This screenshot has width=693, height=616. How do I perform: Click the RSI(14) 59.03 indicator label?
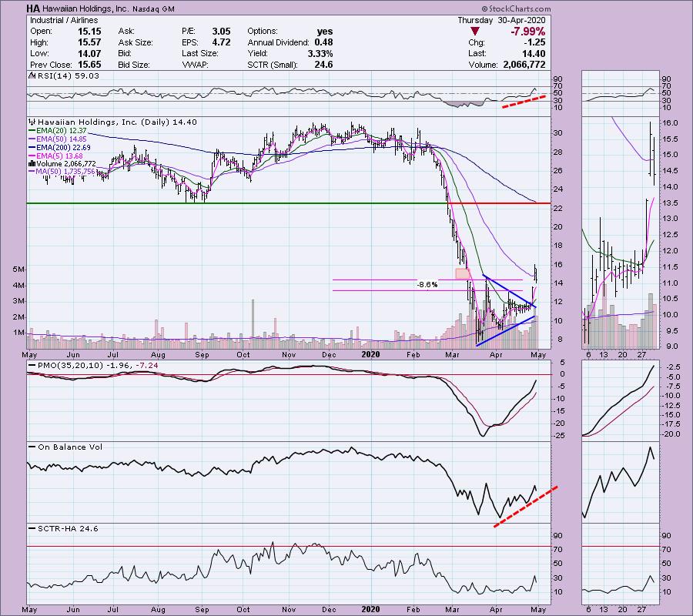68,76
